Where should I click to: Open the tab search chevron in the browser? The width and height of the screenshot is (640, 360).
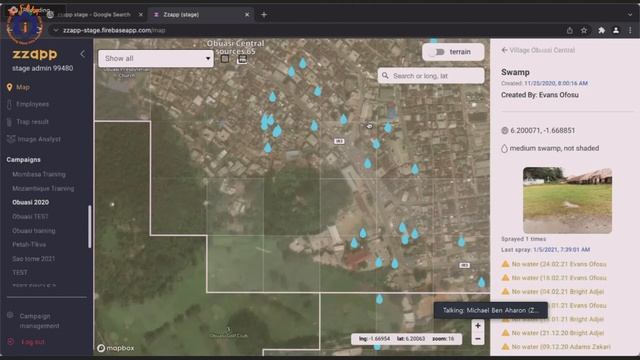(630, 15)
